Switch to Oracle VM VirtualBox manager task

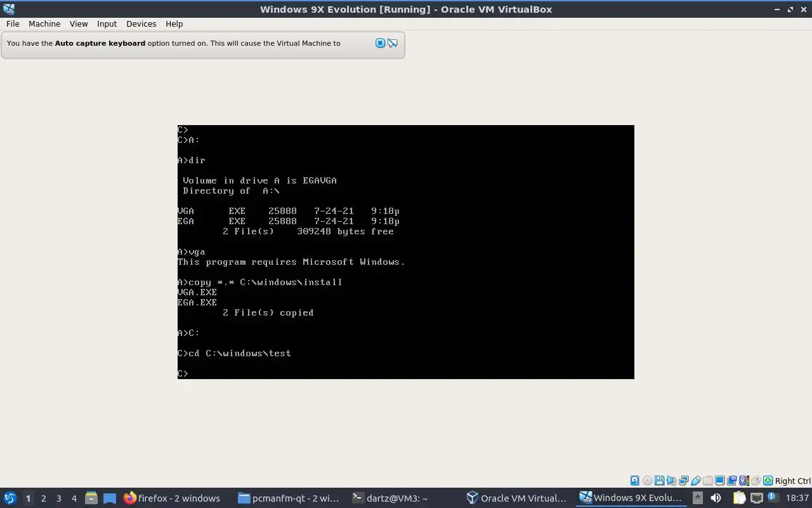pyautogui.click(x=517, y=498)
